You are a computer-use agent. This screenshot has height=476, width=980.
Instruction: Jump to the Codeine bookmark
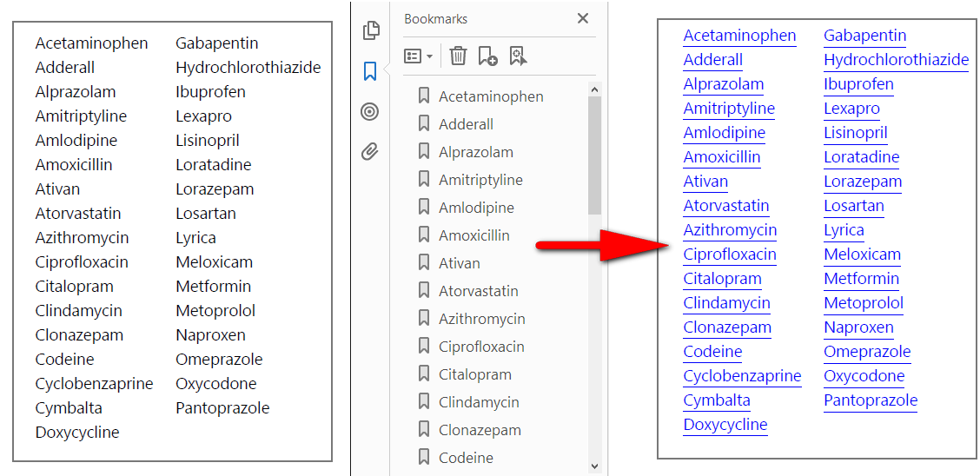point(466,458)
